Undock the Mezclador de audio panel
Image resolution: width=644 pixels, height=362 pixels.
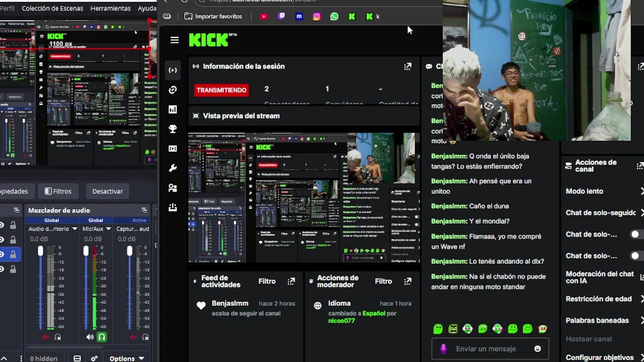[x=144, y=210]
